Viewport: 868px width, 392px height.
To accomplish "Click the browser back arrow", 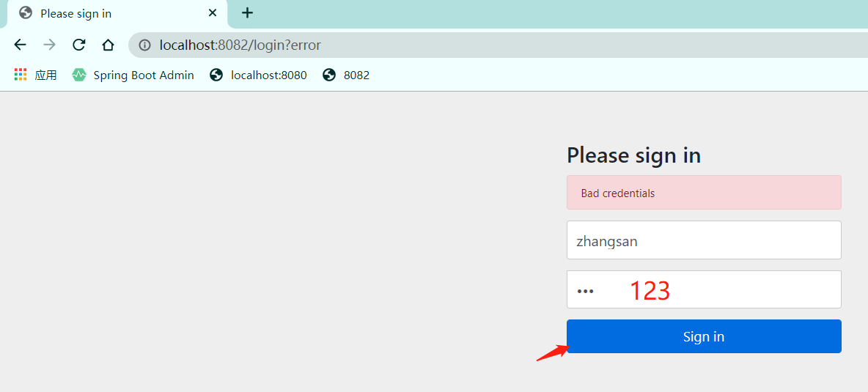I will point(20,45).
